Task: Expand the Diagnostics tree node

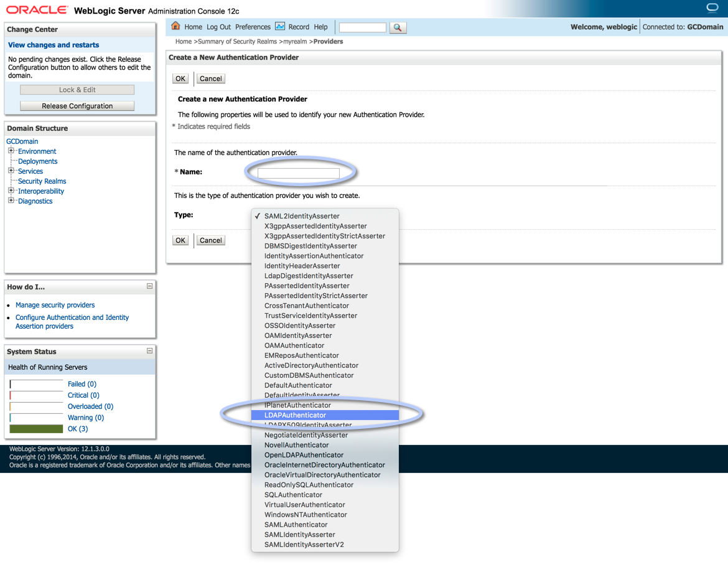Action: [x=11, y=200]
